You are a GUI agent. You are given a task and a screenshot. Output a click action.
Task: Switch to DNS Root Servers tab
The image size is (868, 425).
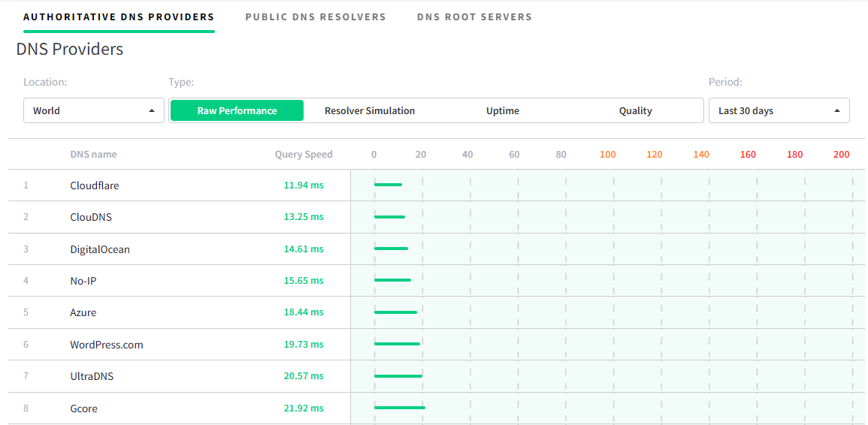click(x=474, y=17)
